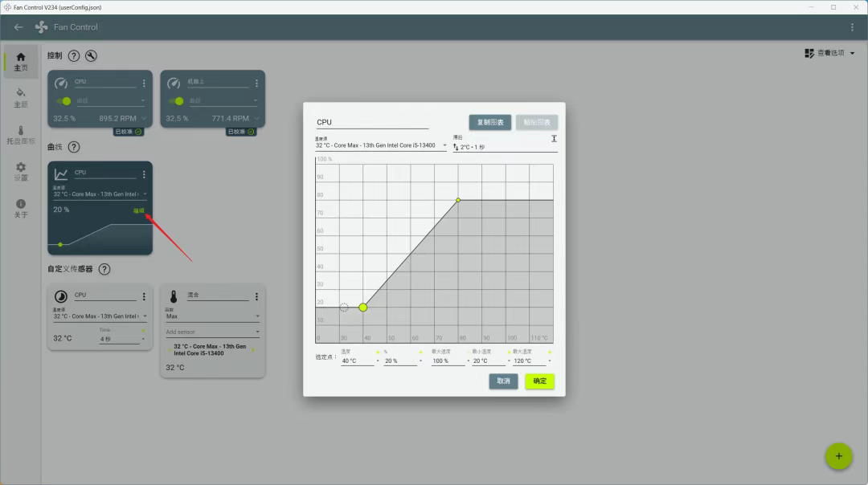
Task: Open the Max function dropdown on 混合 card
Action: pyautogui.click(x=212, y=316)
